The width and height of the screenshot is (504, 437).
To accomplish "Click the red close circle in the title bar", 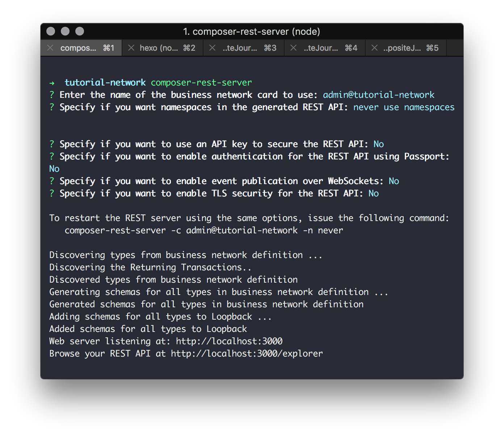I will (x=50, y=31).
